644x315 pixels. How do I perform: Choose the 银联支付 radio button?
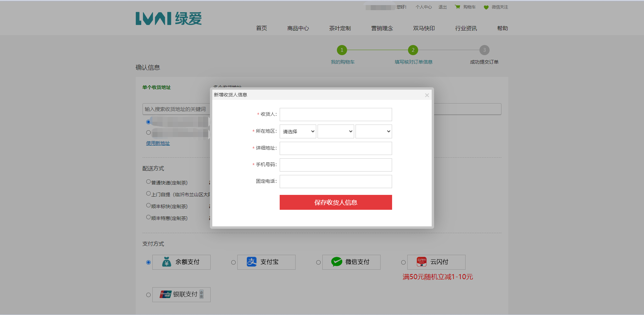click(x=148, y=295)
